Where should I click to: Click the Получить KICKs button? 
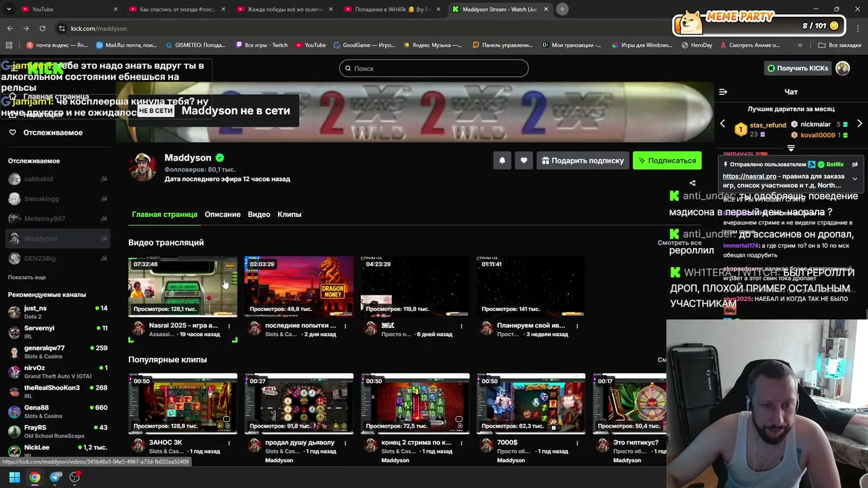coord(797,68)
